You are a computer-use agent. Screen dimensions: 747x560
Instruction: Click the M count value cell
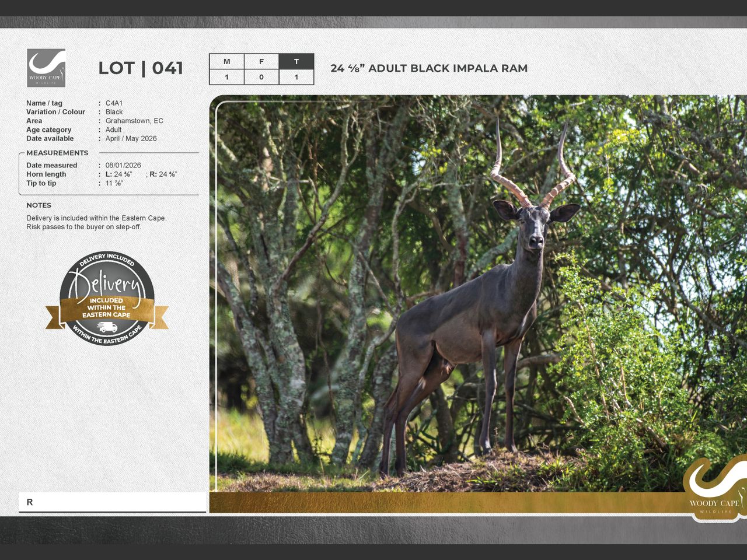226,77
